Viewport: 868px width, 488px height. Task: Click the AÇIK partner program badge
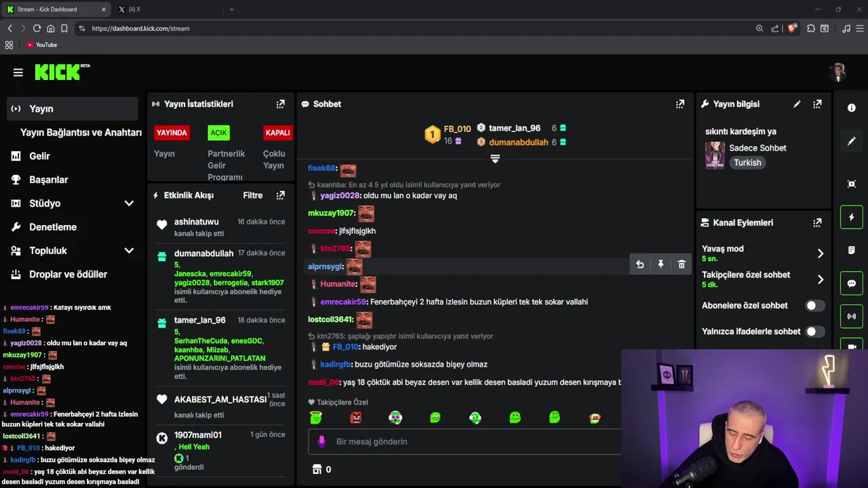click(x=218, y=133)
